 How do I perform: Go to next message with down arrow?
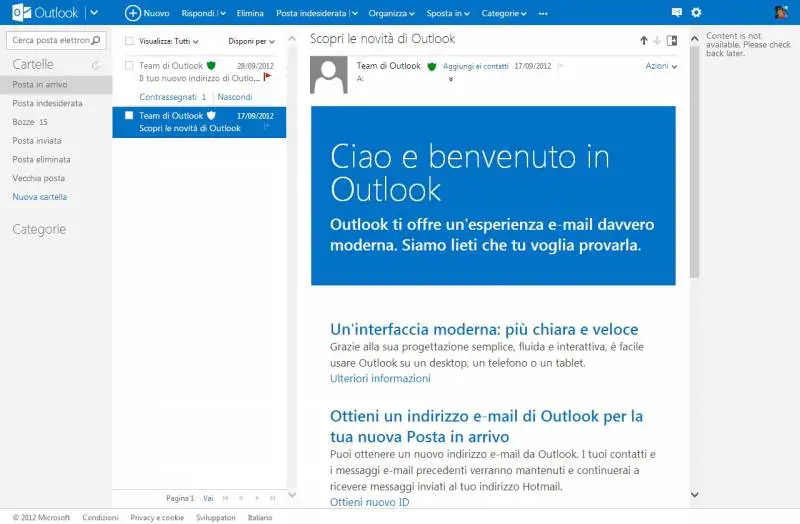click(x=657, y=40)
